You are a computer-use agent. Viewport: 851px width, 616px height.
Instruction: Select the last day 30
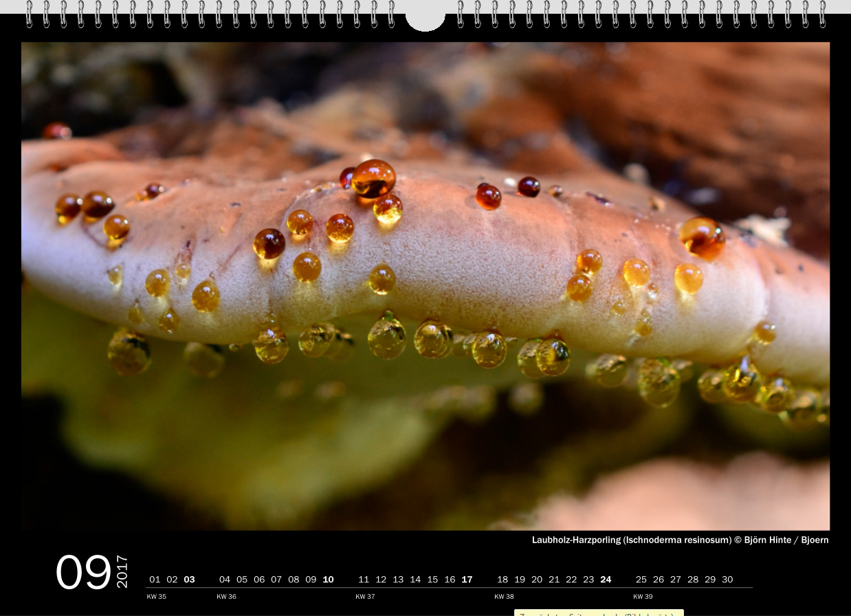point(727,580)
